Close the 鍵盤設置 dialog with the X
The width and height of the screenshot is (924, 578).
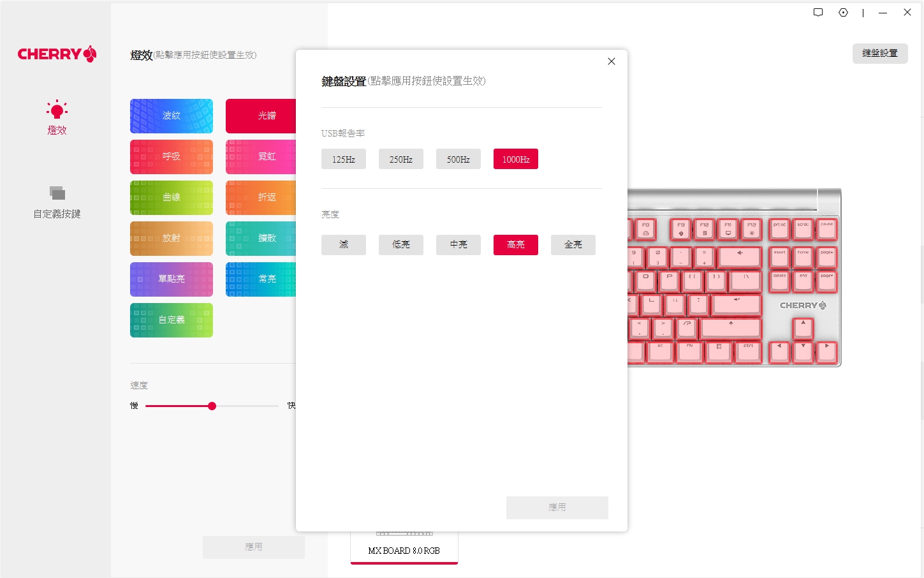point(611,61)
